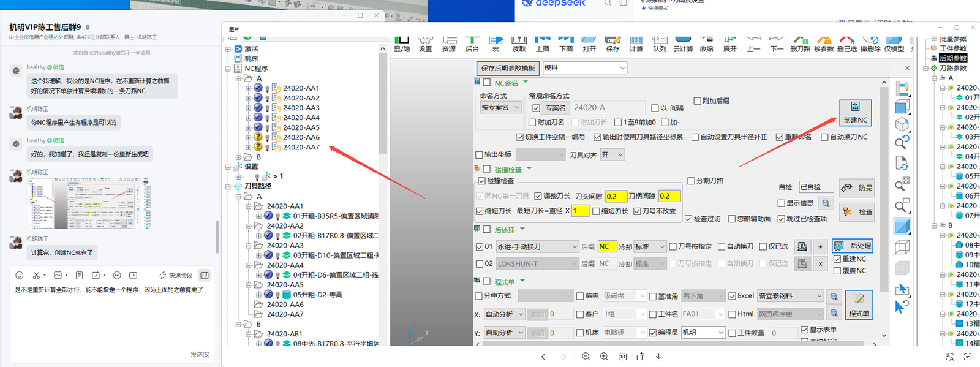
Task: Click the 资源 resource toolbar icon
Action: point(449,44)
